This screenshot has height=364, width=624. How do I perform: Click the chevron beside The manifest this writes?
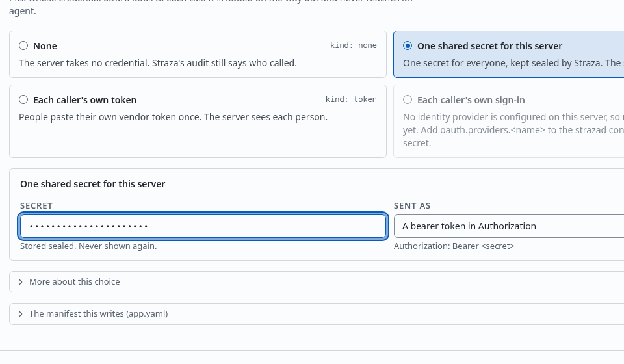[21, 314]
